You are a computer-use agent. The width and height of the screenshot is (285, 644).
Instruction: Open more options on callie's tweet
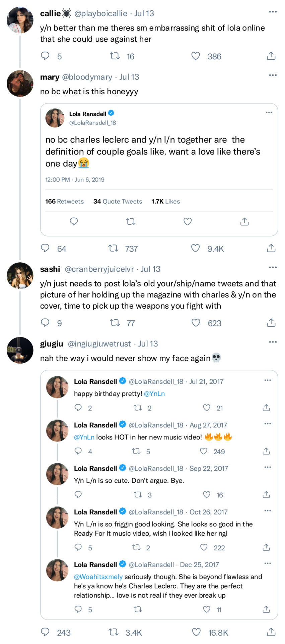[x=273, y=12]
